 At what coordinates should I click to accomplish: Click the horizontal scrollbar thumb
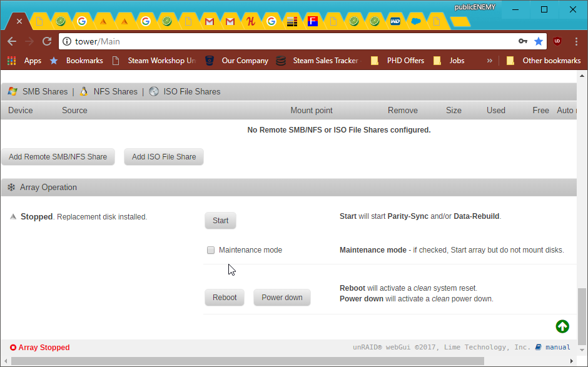(x=248, y=361)
